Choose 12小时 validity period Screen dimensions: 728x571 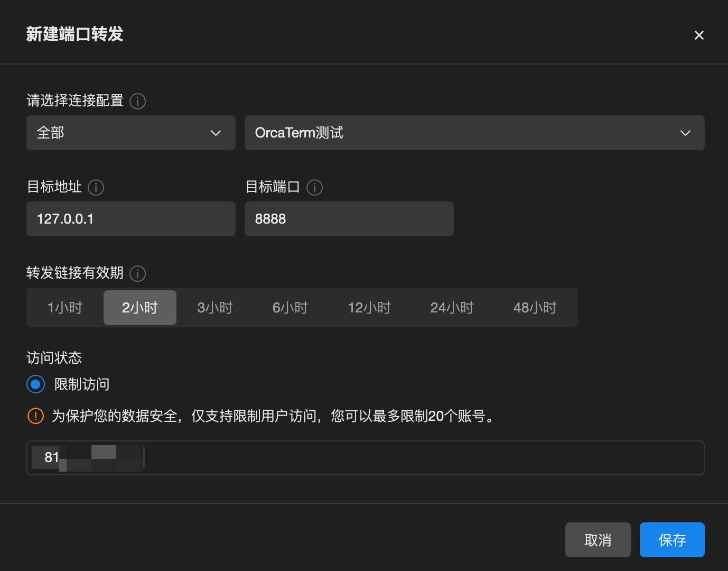pyautogui.click(x=369, y=308)
